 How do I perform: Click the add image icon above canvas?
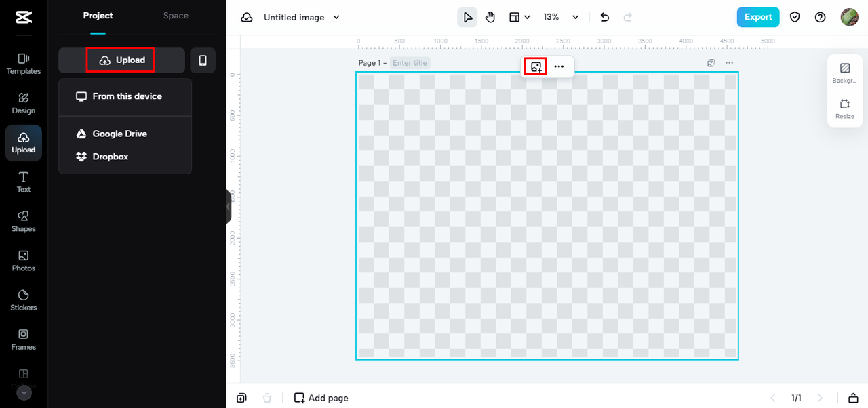(536, 66)
